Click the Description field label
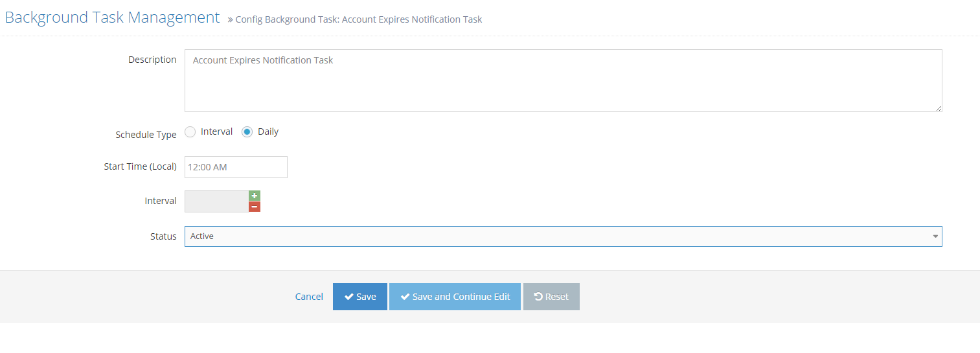Screen dimensions: 980x353 152,60
